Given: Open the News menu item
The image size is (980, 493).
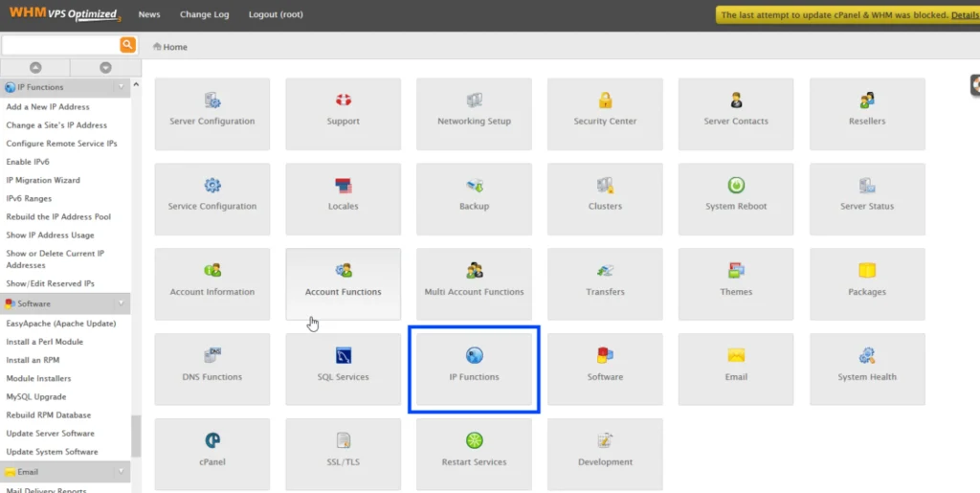Looking at the screenshot, I should click(149, 14).
